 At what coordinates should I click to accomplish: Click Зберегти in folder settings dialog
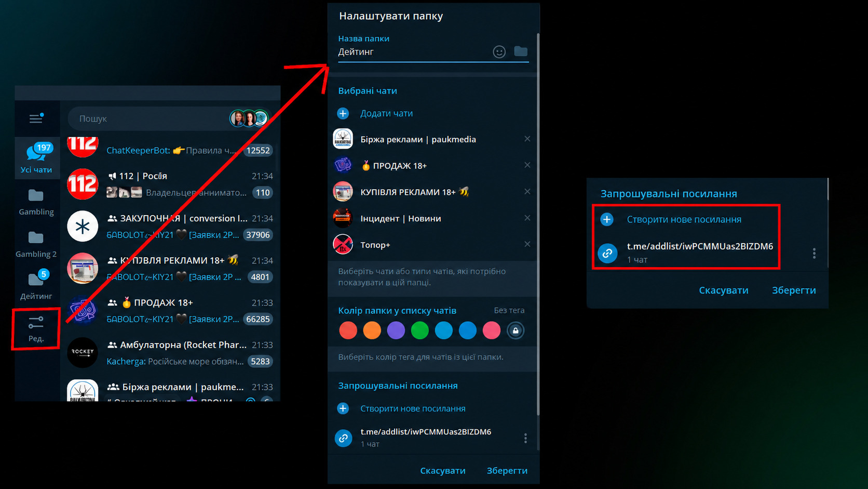click(507, 470)
